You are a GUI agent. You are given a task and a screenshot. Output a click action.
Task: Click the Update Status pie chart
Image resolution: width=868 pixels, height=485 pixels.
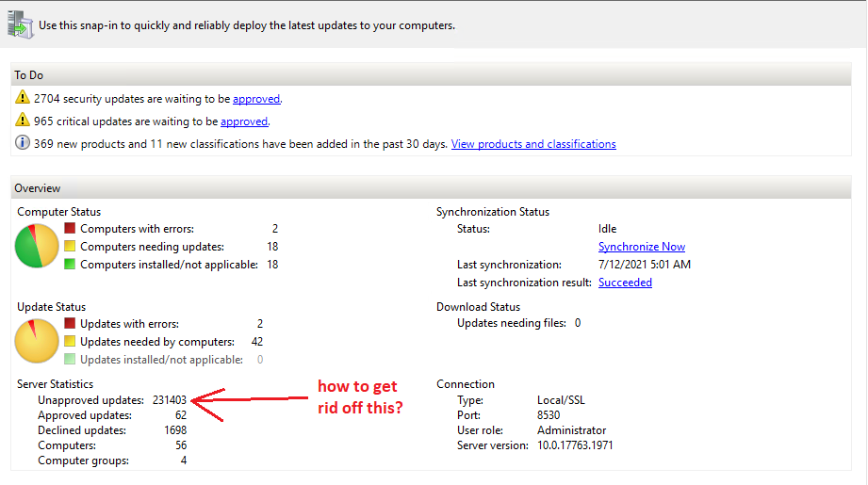[x=37, y=341]
